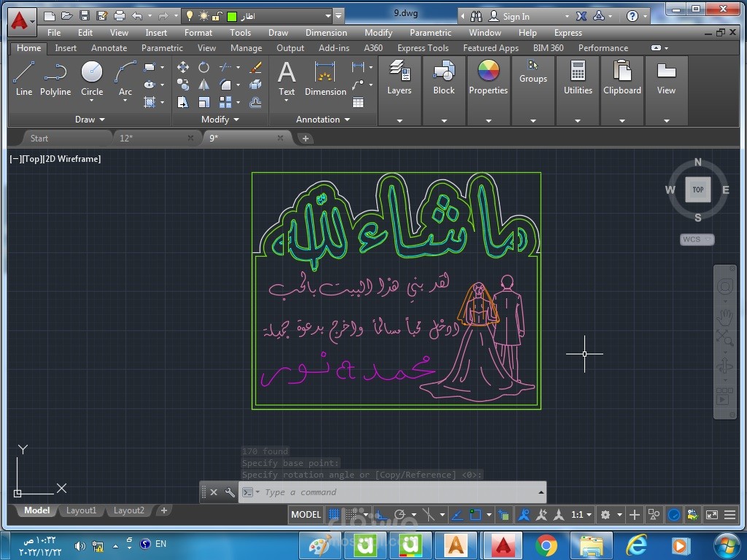Select the Line drawing tool

tap(24, 78)
